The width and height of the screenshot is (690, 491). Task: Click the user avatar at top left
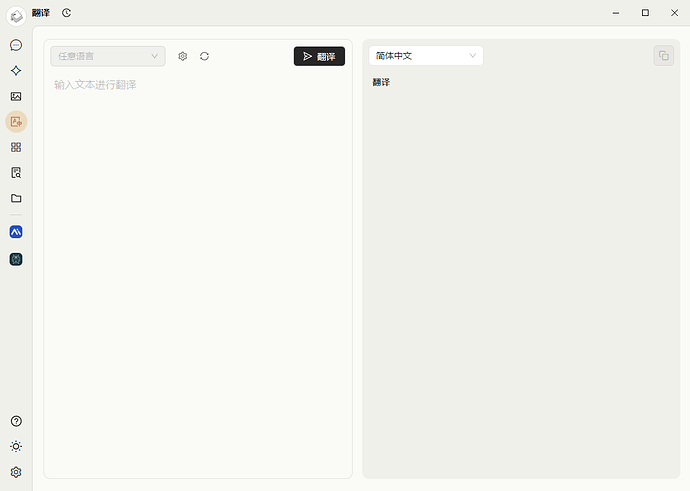[16, 16]
